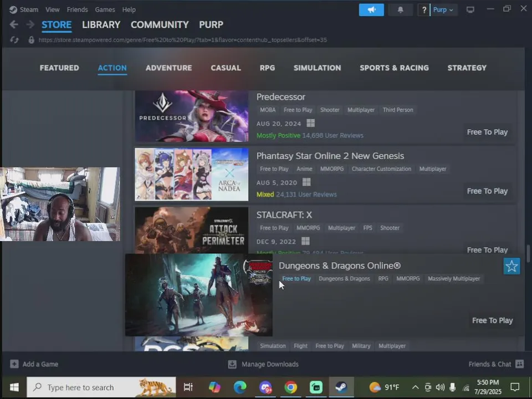Open the STALCRAFT: X thumbnail
Screen dimensions: 532x399
[192, 230]
